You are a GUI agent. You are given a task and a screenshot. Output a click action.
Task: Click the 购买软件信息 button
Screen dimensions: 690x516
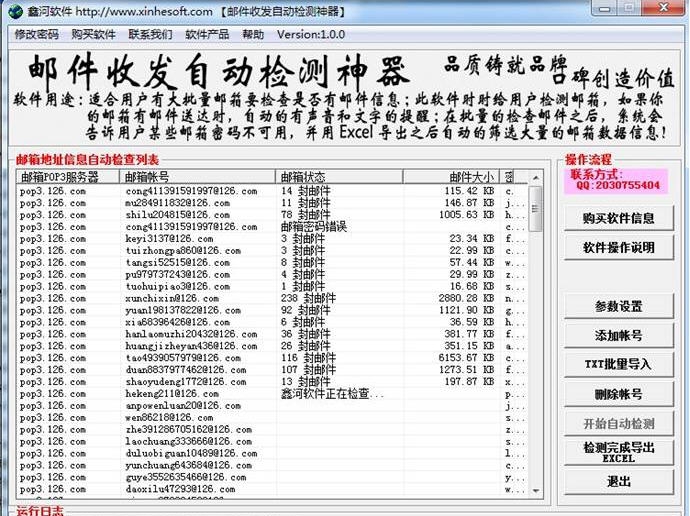[619, 218]
